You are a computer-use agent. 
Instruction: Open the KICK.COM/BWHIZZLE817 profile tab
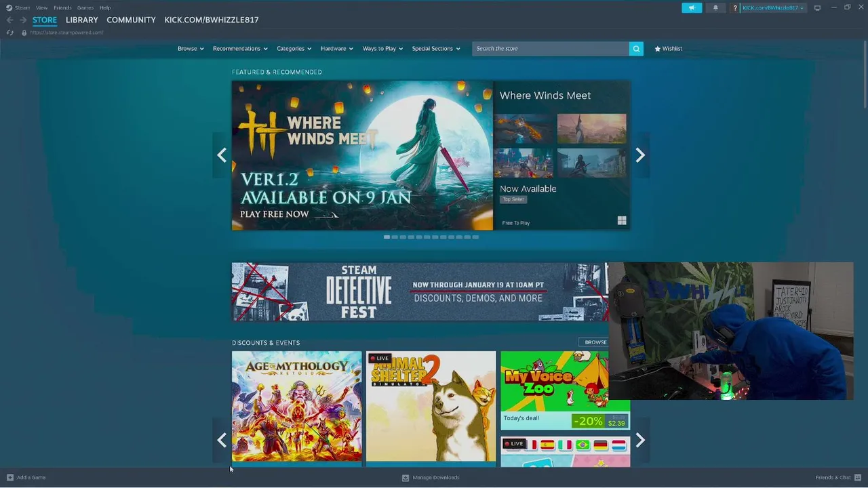tap(212, 20)
